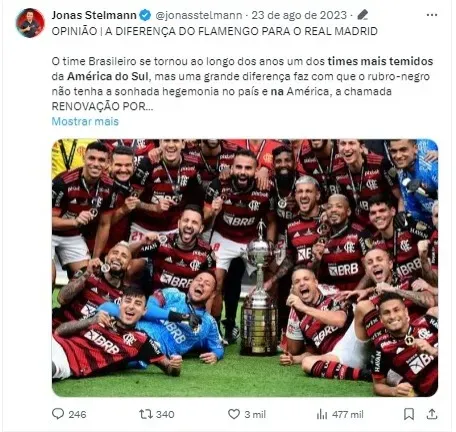
Task: Open the 23 de ago de 2023 timestamp
Action: tap(299, 15)
